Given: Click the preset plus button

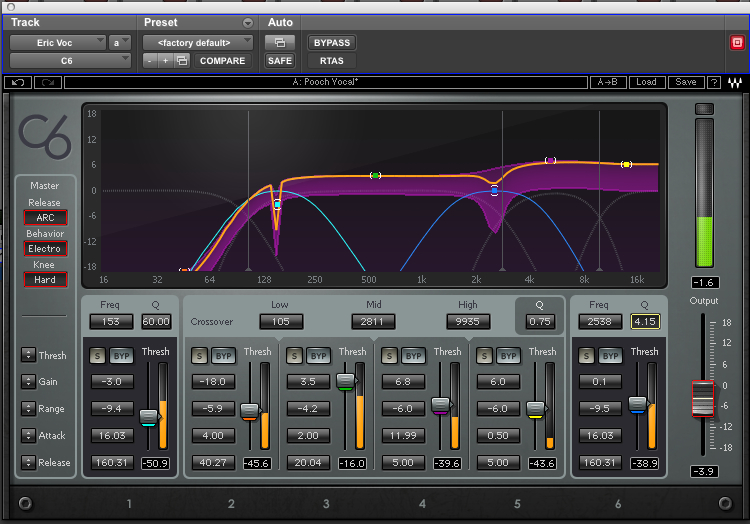Looking at the screenshot, I should pyautogui.click(x=165, y=61).
